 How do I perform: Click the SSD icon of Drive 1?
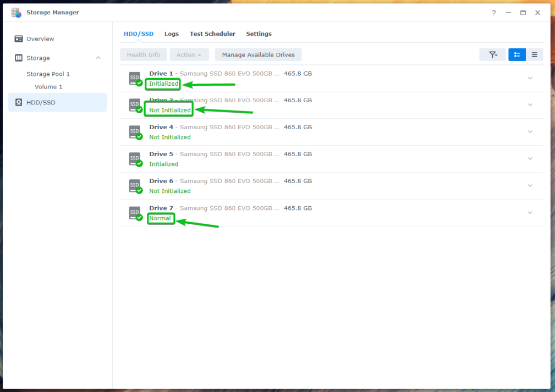[135, 79]
